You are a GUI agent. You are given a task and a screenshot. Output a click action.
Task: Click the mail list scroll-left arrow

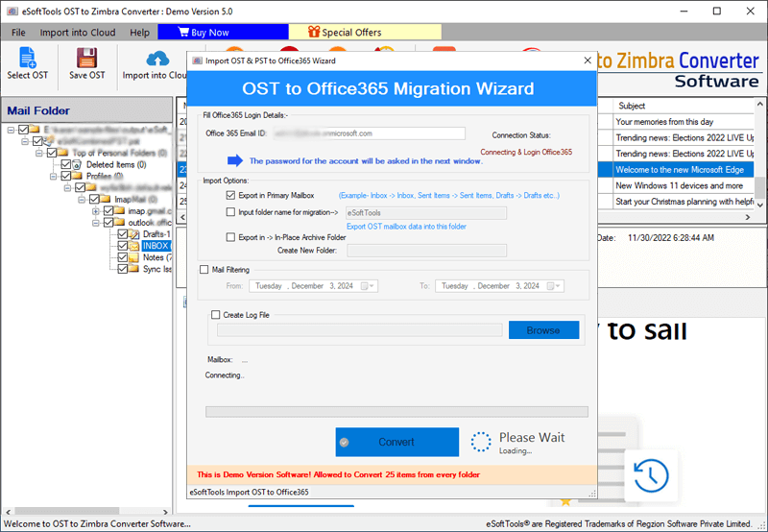pyautogui.click(x=182, y=216)
